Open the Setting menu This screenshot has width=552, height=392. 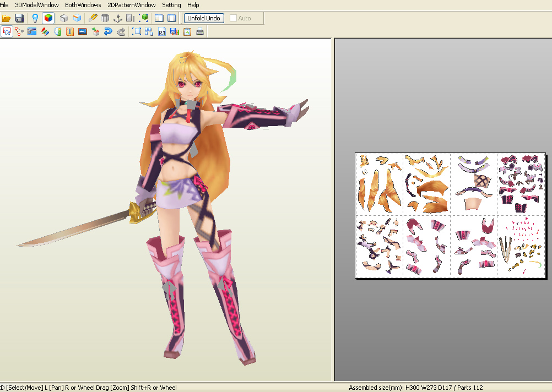pyautogui.click(x=171, y=5)
